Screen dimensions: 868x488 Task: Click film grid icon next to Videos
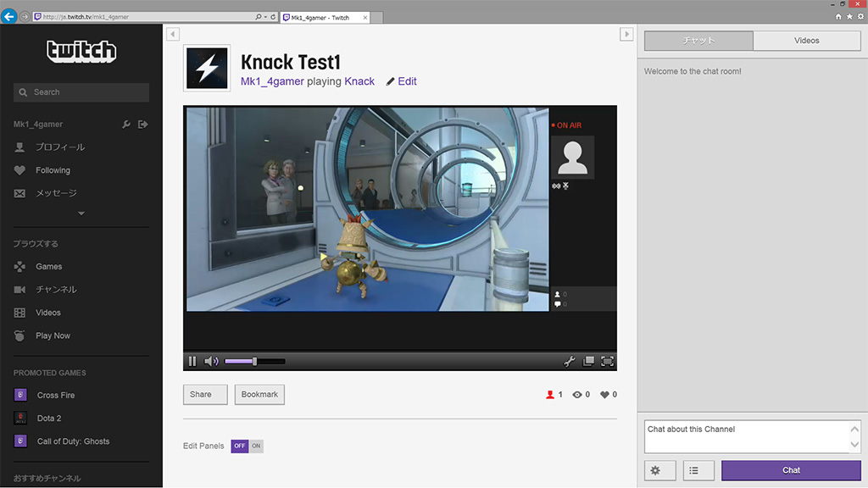19,313
